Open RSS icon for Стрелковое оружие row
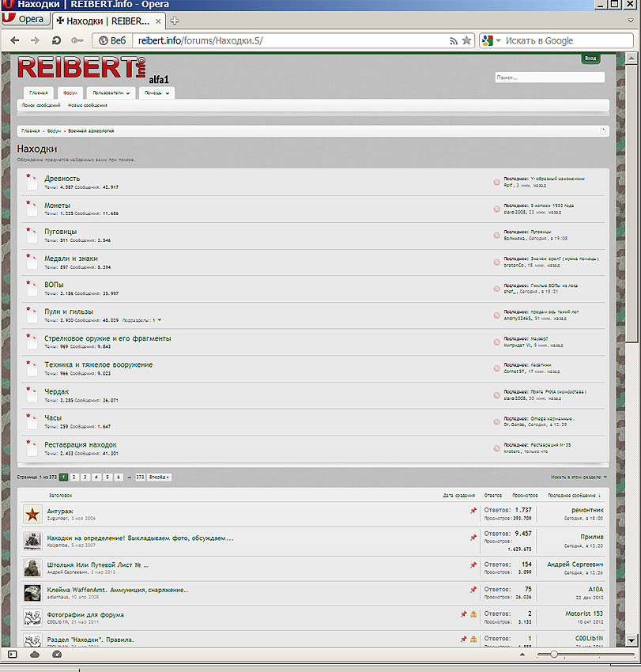The width and height of the screenshot is (641, 672). click(496, 342)
